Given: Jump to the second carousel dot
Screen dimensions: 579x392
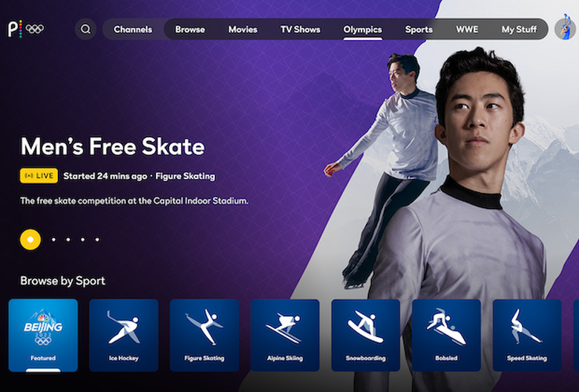Looking at the screenshot, I should pyautogui.click(x=53, y=239).
